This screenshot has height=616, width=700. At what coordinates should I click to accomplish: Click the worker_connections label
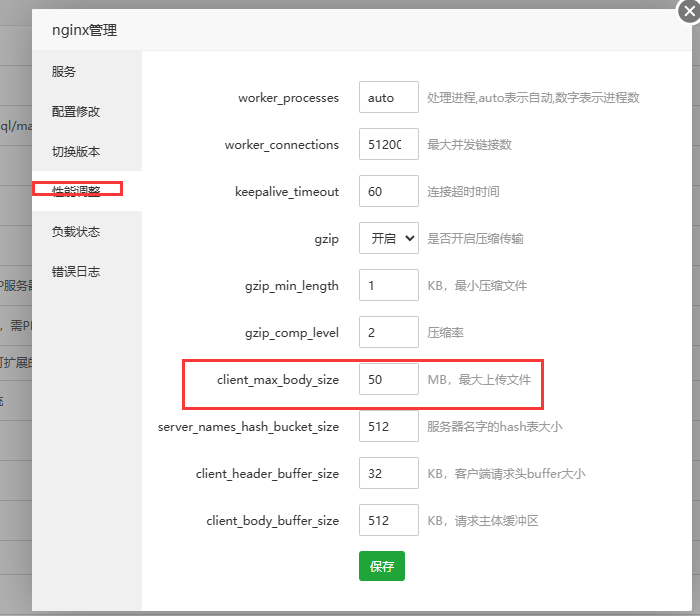tap(282, 145)
